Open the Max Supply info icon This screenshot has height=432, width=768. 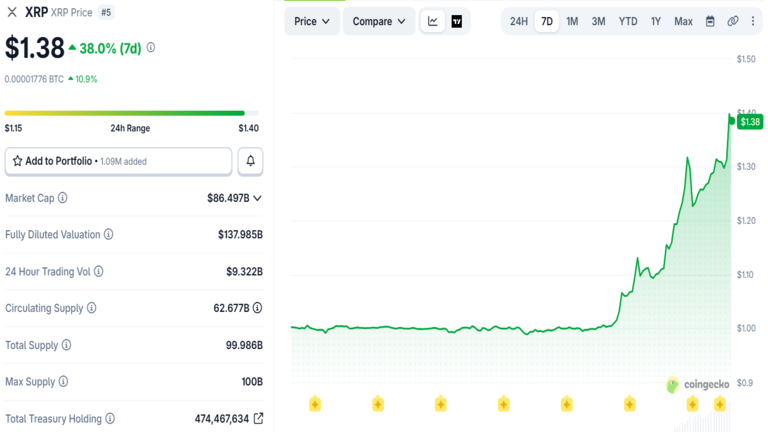63,381
